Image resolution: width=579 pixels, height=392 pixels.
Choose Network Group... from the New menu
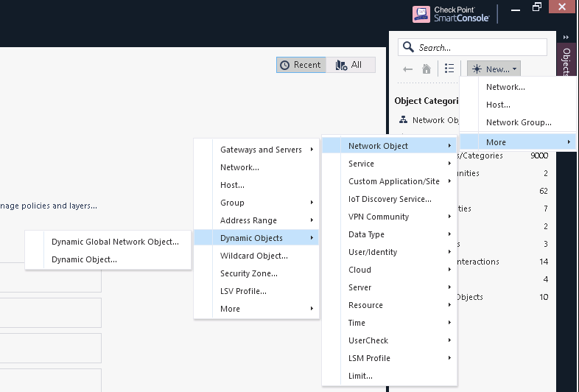tap(517, 122)
